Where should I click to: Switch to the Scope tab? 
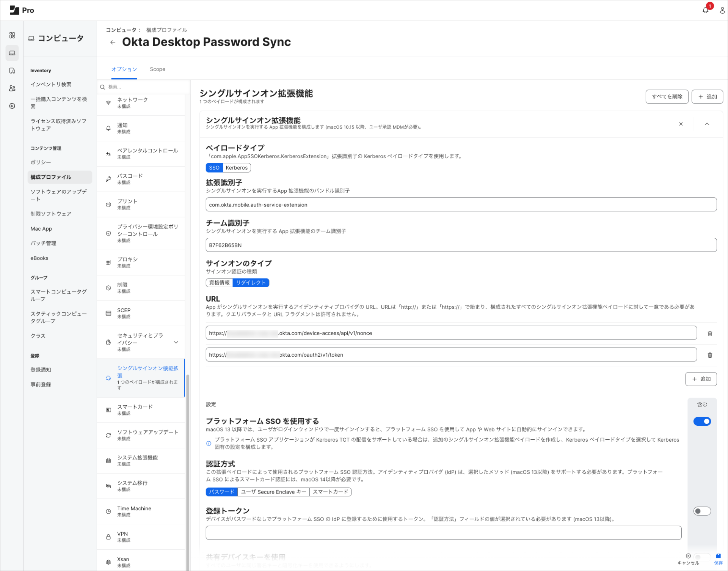(157, 69)
